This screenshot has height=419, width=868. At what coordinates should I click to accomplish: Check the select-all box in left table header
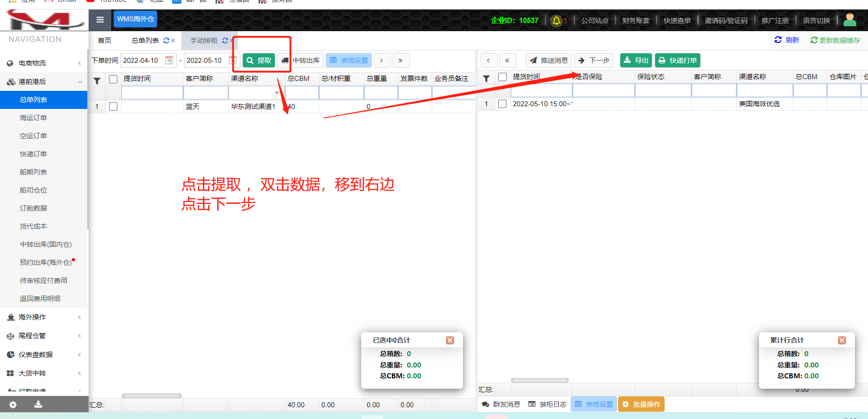[x=113, y=79]
